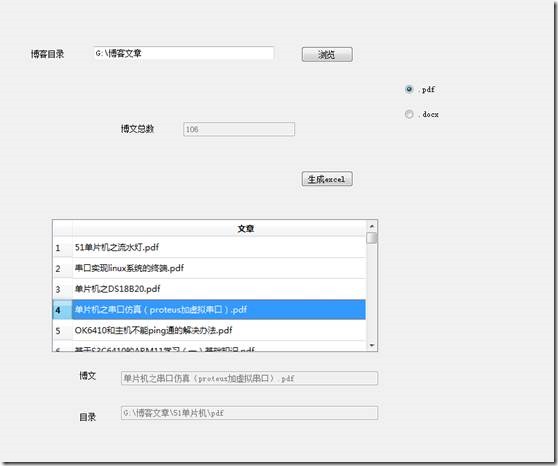Click the 博文 title text field
The height and width of the screenshot is (466, 558).
point(249,378)
